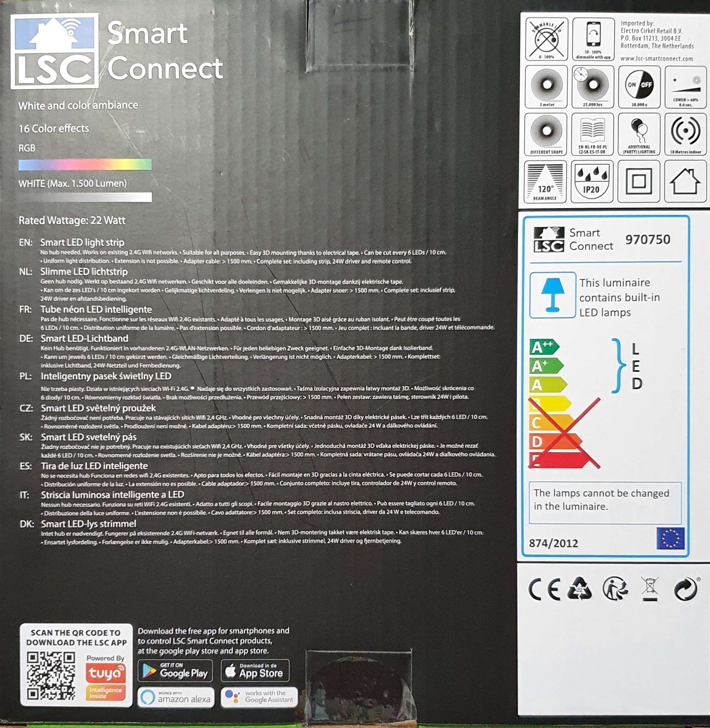Click the www.lsc-smartconnect.com web address
710x728 pixels.
[656, 59]
